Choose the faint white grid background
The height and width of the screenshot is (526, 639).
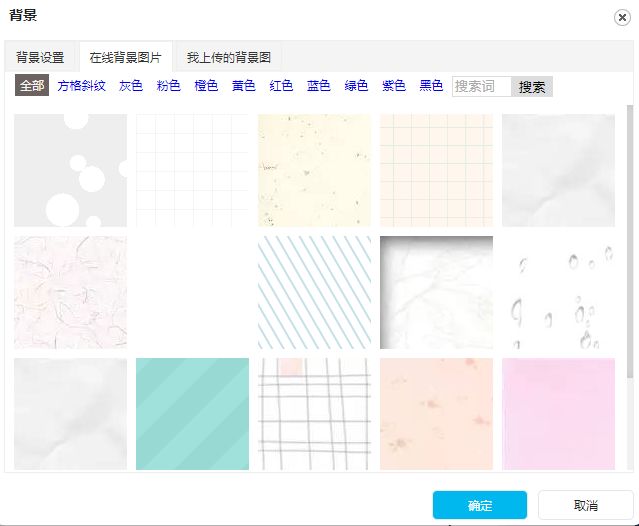[x=192, y=170]
